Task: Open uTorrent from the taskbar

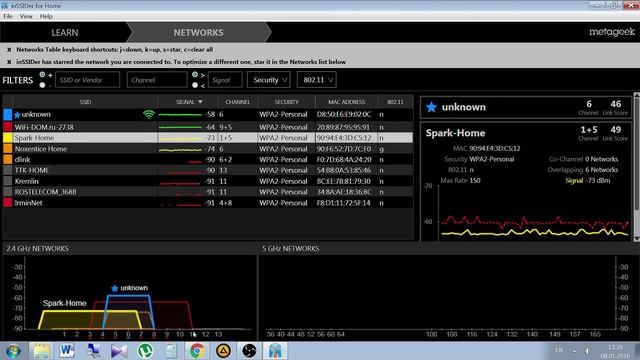Action: (145, 351)
